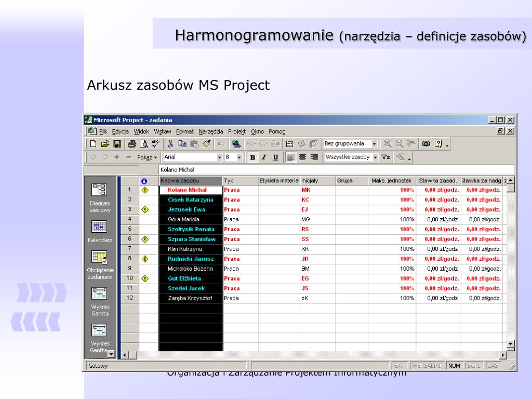Click the Typ column header
The image size is (532, 399).
tap(240, 181)
